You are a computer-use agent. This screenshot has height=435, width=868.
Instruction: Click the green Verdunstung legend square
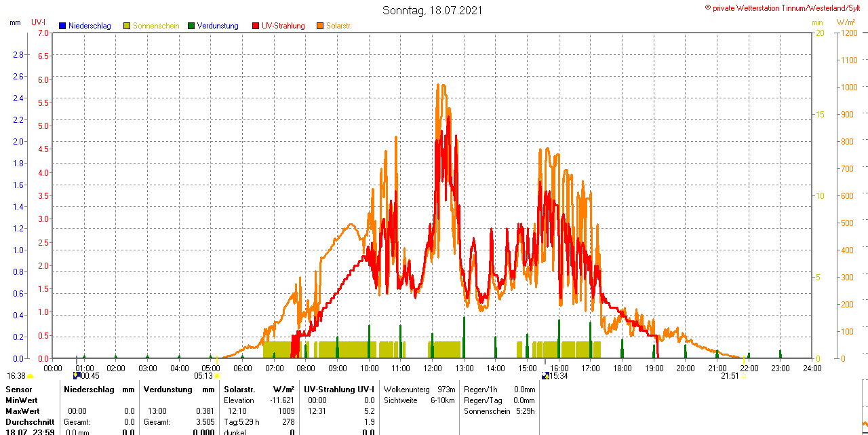(x=191, y=26)
